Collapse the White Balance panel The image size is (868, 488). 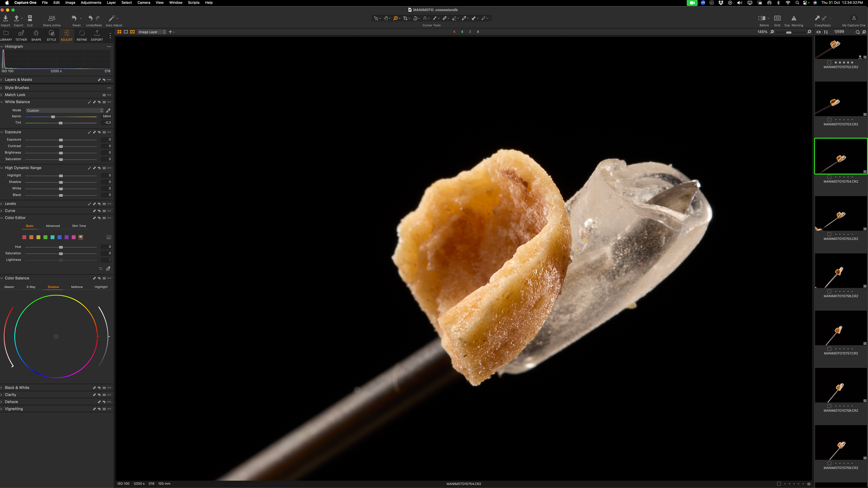coord(2,102)
